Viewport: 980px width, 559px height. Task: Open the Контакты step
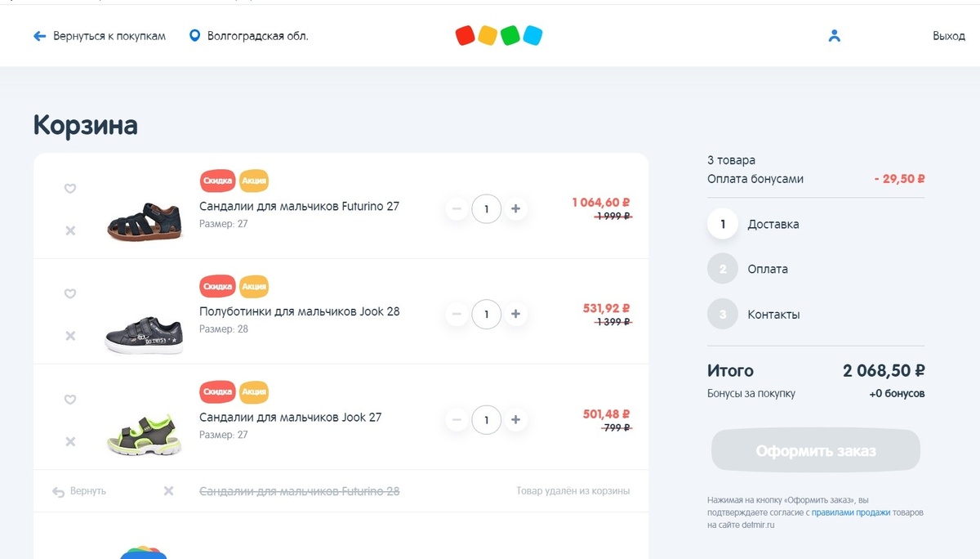pyautogui.click(x=773, y=315)
